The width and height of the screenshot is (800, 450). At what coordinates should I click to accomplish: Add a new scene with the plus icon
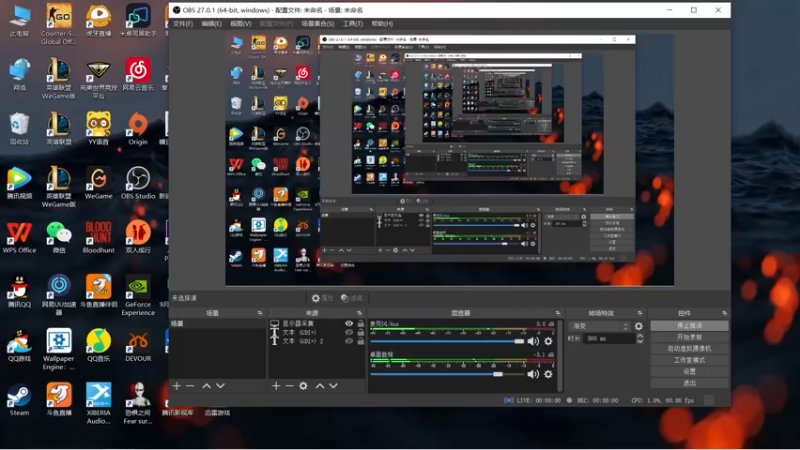177,386
